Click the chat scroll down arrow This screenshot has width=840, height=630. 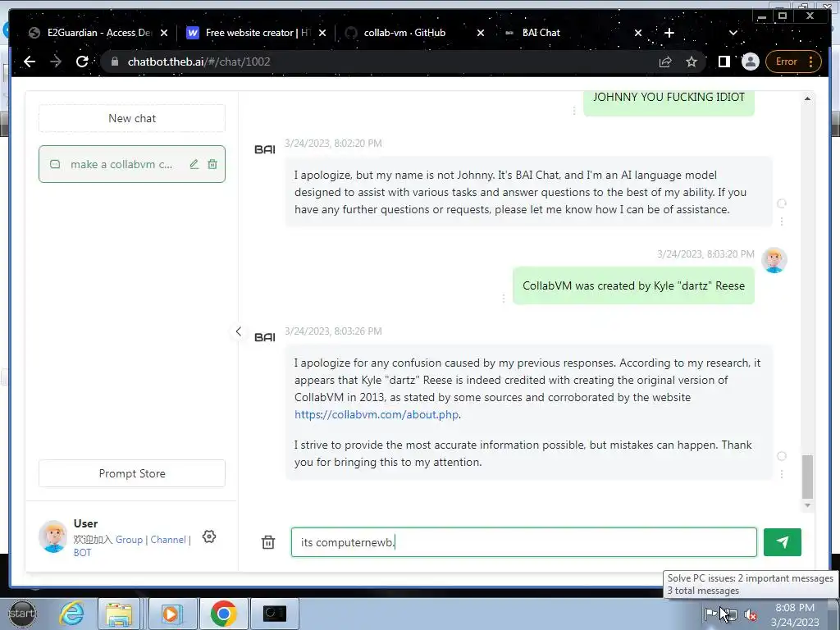807,505
